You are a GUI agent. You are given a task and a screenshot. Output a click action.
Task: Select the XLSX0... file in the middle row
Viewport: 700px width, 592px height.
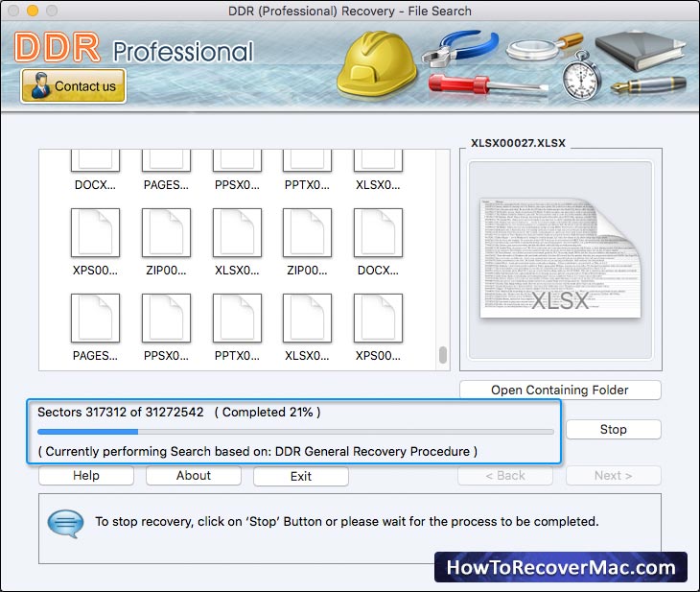point(237,242)
